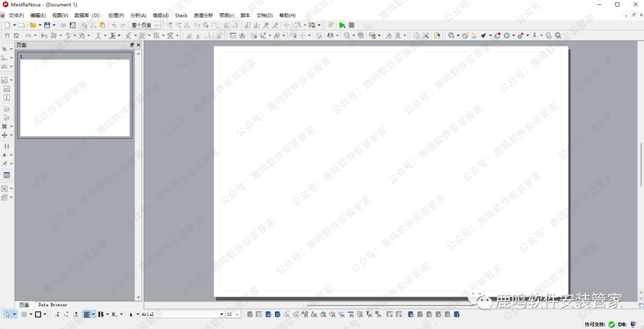This screenshot has height=329, width=644.
Task: Select the f2 dimension button
Action: pos(17,36)
